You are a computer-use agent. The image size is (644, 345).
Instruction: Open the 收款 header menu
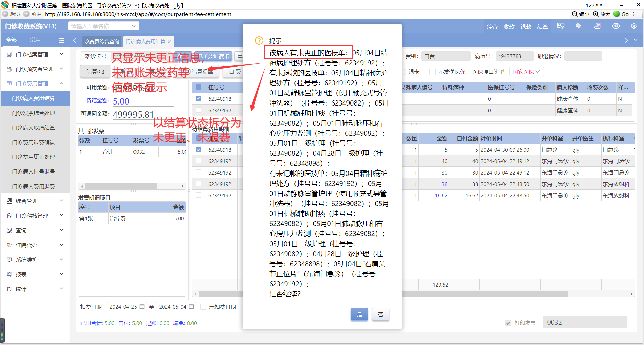[509, 27]
